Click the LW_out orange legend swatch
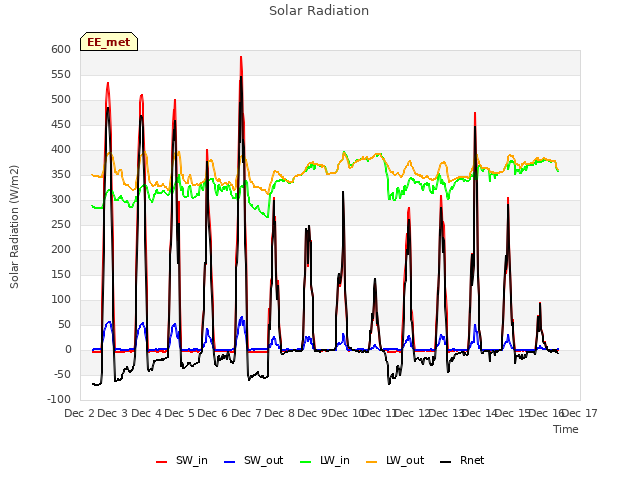 (371, 462)
